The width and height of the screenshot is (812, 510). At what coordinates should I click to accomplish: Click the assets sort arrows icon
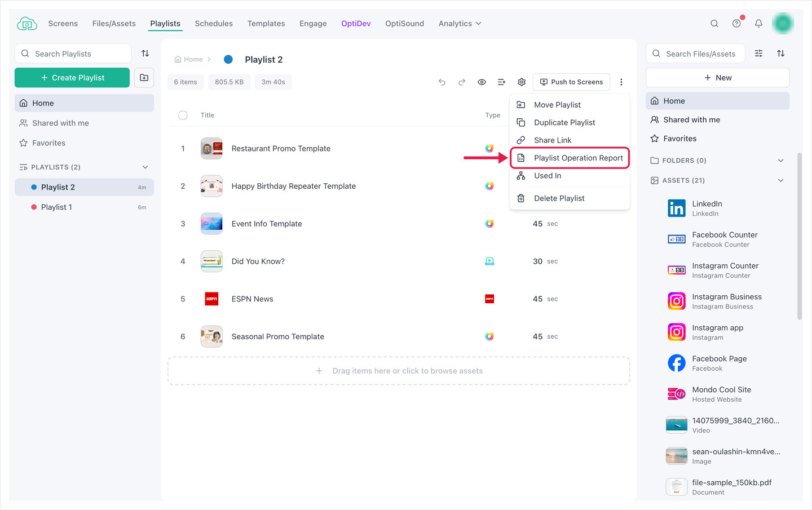pyautogui.click(x=781, y=54)
